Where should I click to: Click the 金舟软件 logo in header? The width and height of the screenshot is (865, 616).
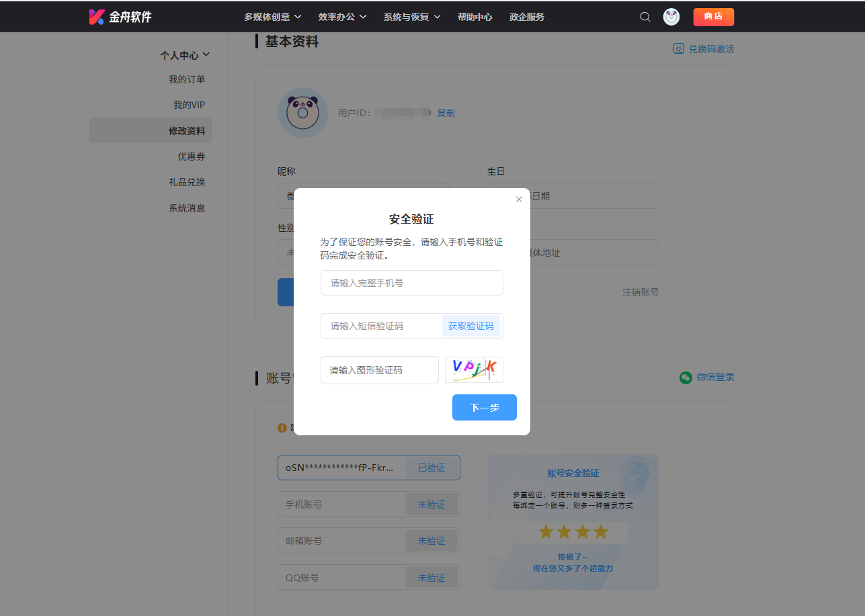click(x=120, y=17)
